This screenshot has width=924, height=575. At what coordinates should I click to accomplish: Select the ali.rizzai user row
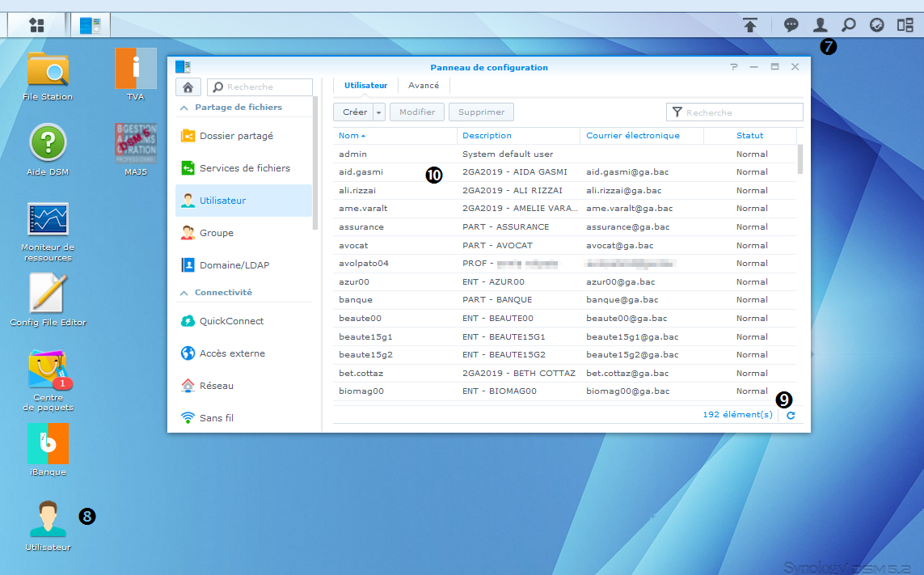click(x=564, y=191)
